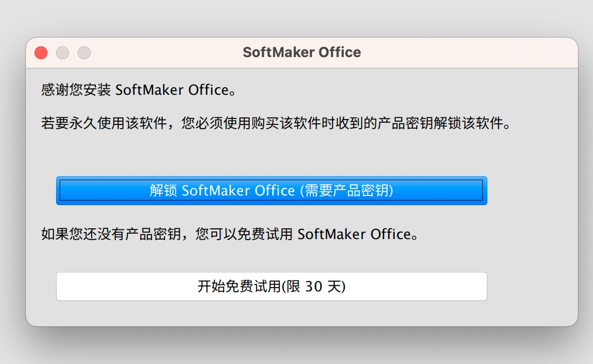Click the grayed-out zoom window button
The width and height of the screenshot is (593, 364).
point(84,53)
